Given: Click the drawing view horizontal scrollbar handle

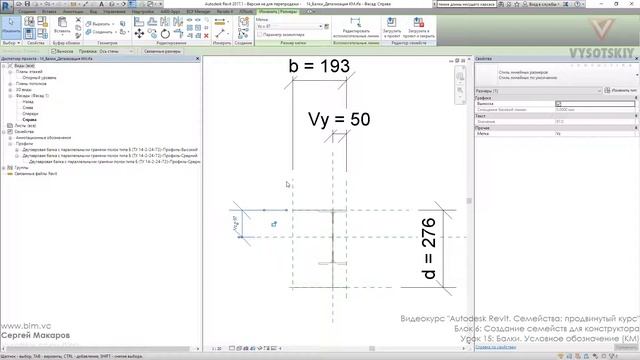Looking at the screenshot, I should click(x=372, y=349).
